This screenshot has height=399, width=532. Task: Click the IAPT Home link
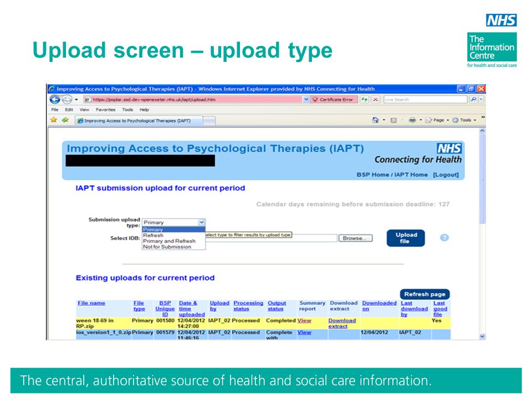pyautogui.click(x=411, y=175)
